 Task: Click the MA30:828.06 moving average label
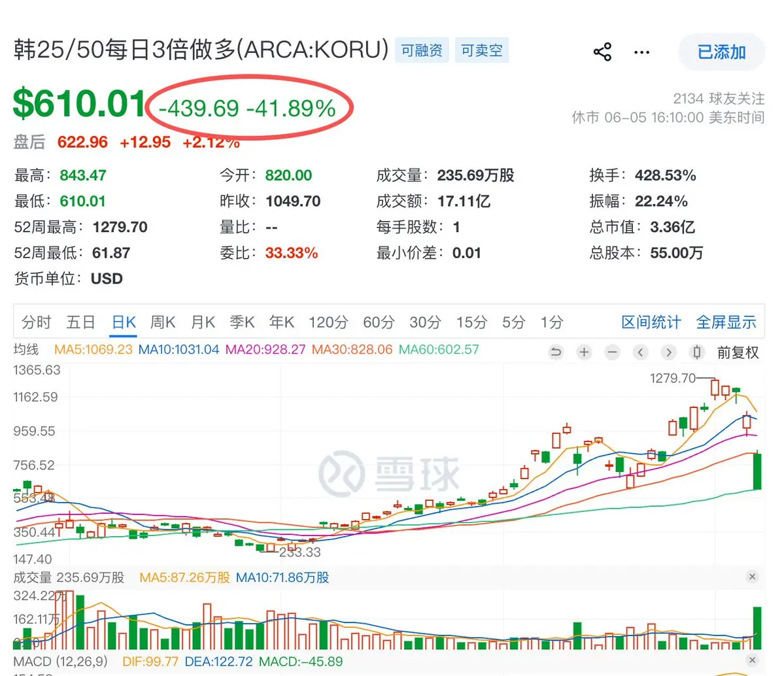tap(352, 350)
